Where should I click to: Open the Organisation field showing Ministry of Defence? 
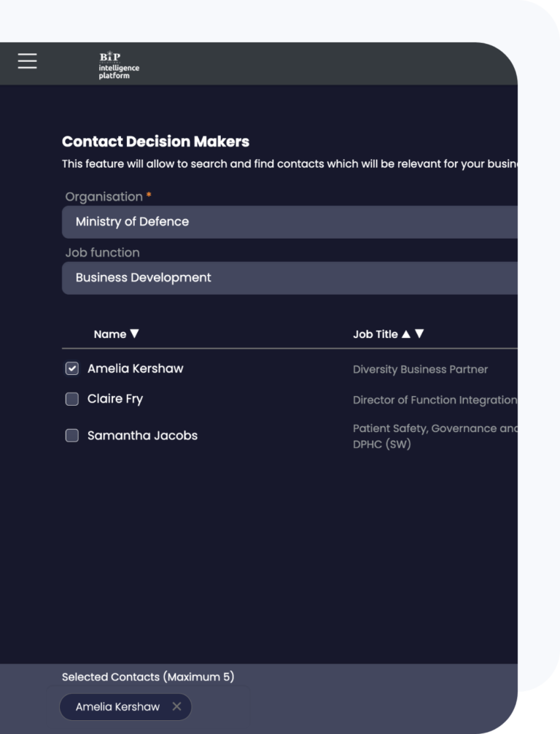coord(289,222)
